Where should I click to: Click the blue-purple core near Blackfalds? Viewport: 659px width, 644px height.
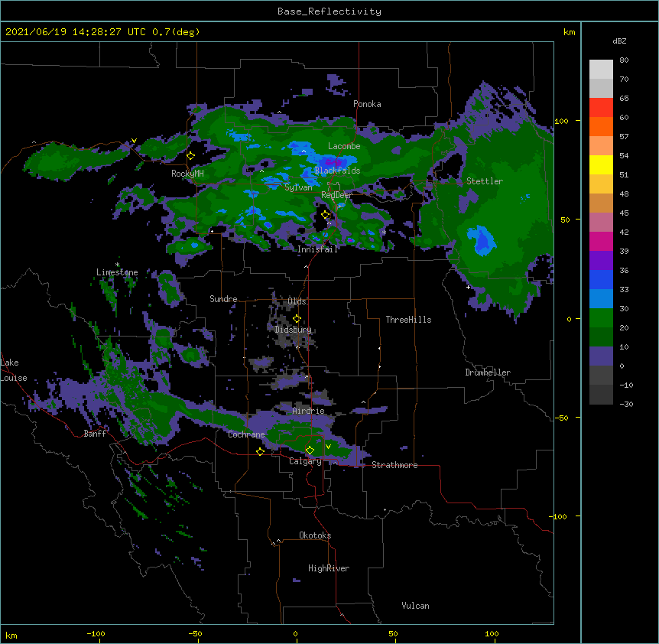pyautogui.click(x=333, y=162)
